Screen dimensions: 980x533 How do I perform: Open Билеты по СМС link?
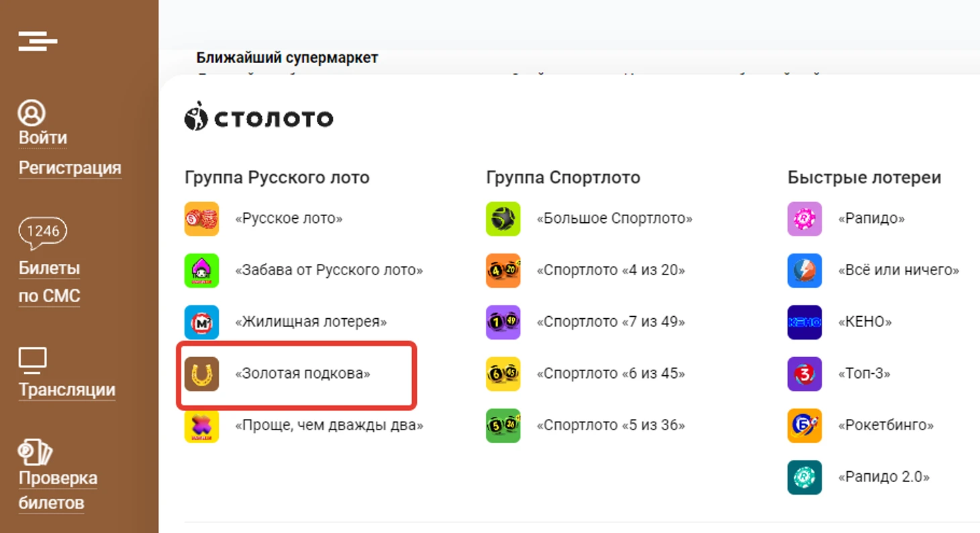click(x=50, y=282)
